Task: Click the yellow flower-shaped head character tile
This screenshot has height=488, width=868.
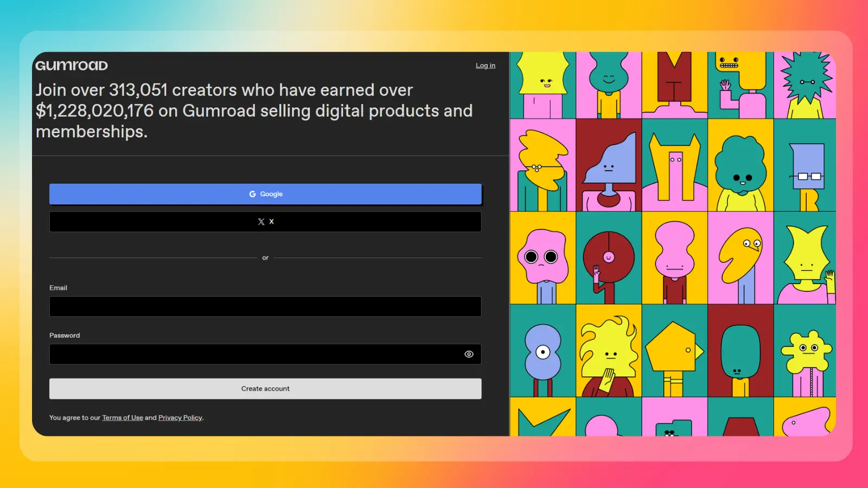Action: tap(805, 351)
